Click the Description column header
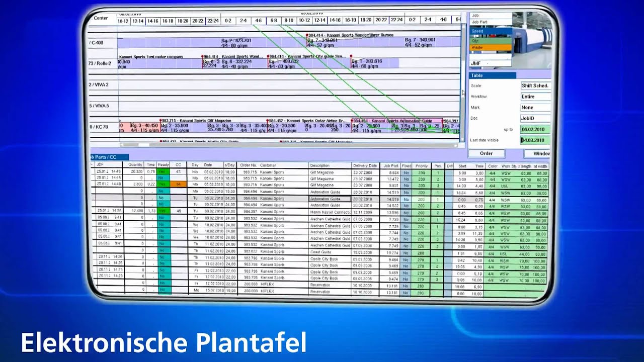The width and height of the screenshot is (644, 362). coord(330,165)
